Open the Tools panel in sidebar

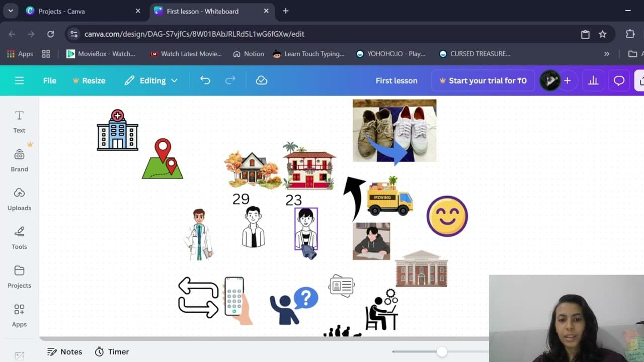[x=19, y=238]
